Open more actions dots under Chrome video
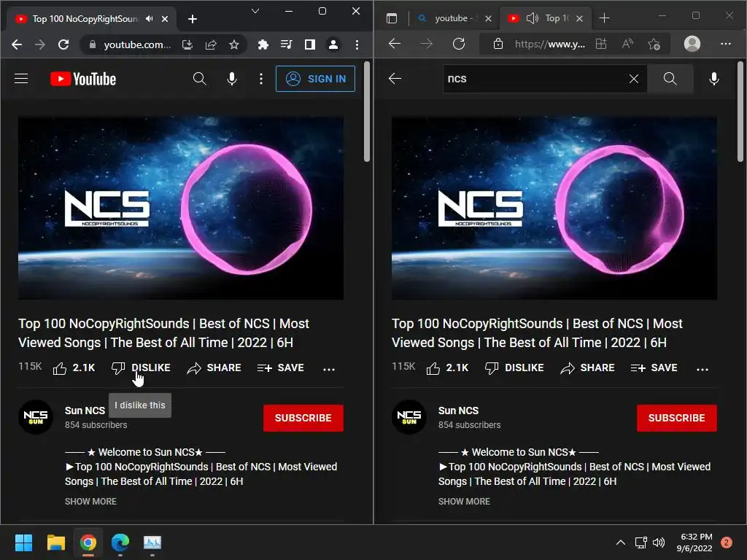747x560 pixels. point(329,368)
